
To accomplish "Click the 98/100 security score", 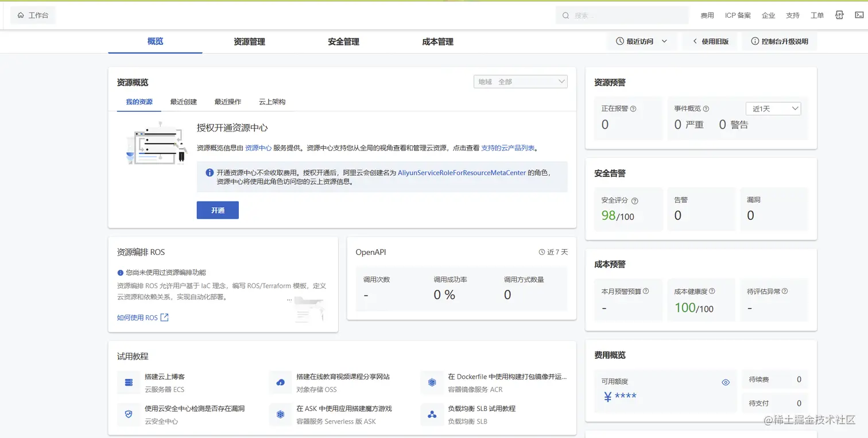I will (x=618, y=216).
